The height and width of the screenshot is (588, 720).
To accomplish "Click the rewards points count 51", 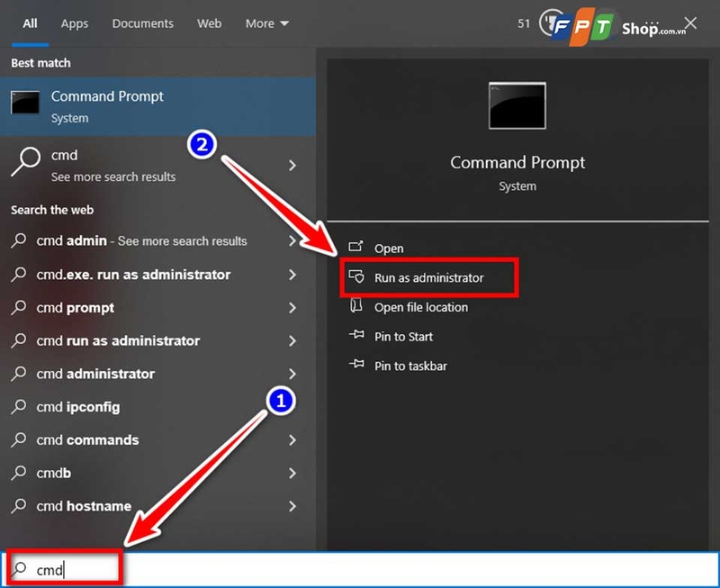I will click(x=524, y=23).
